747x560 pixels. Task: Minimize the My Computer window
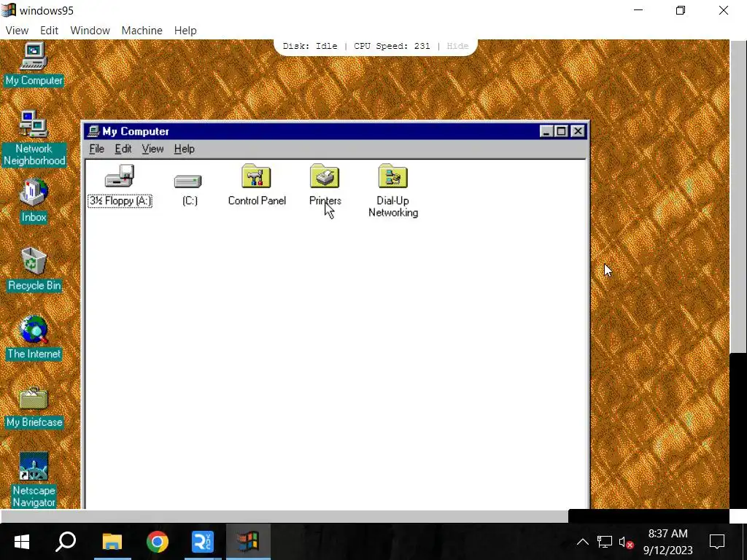[546, 131]
